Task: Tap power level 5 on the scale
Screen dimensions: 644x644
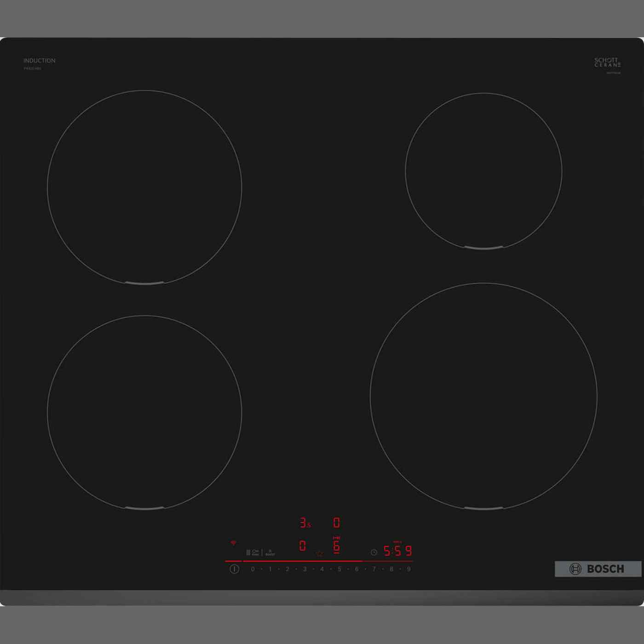Action: [x=339, y=569]
